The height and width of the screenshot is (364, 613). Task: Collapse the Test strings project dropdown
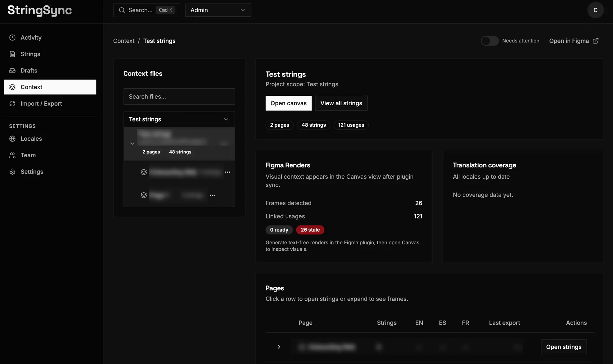point(179,119)
